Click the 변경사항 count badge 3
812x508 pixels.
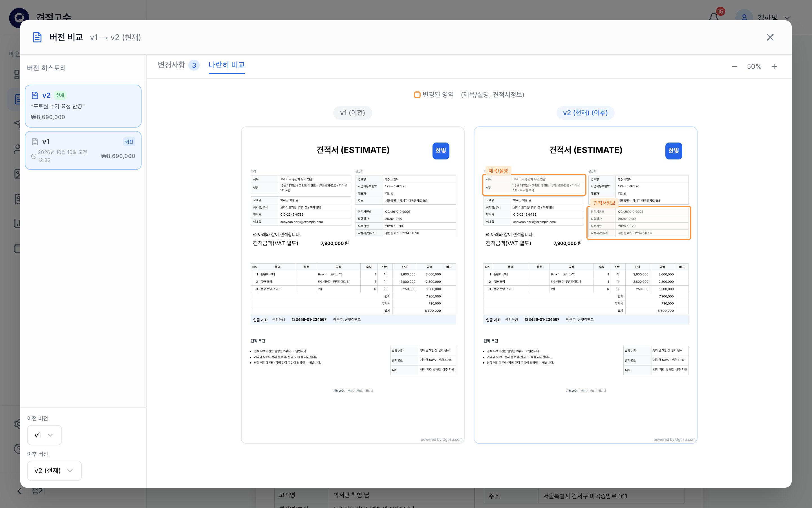[x=194, y=65]
